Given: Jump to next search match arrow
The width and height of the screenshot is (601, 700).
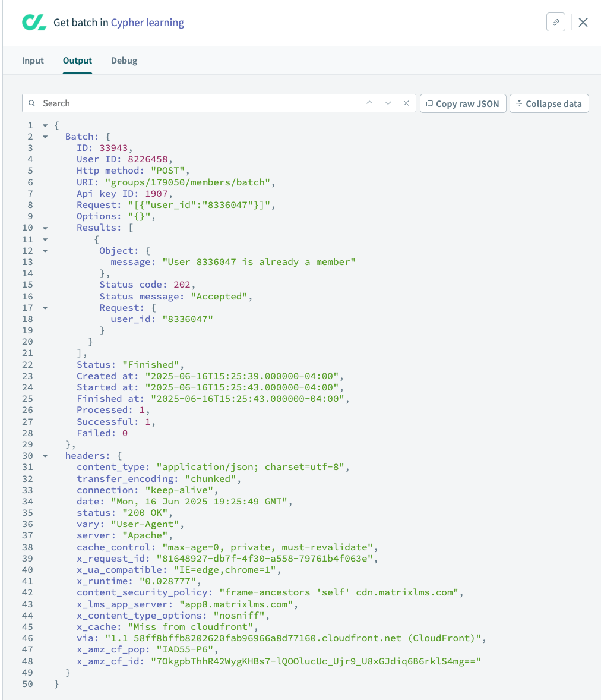Looking at the screenshot, I should click(388, 103).
